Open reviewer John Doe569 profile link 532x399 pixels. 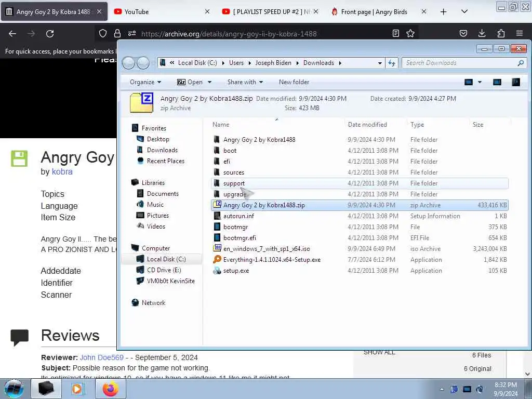[x=102, y=357]
